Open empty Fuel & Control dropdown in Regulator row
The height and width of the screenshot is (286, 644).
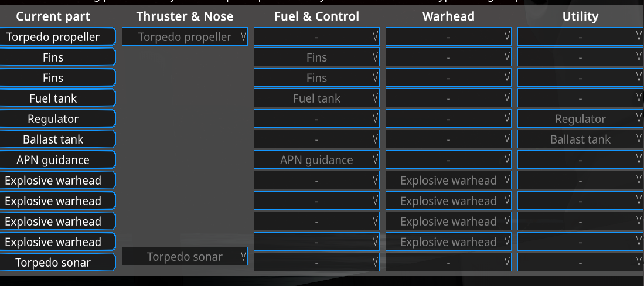pyautogui.click(x=316, y=119)
